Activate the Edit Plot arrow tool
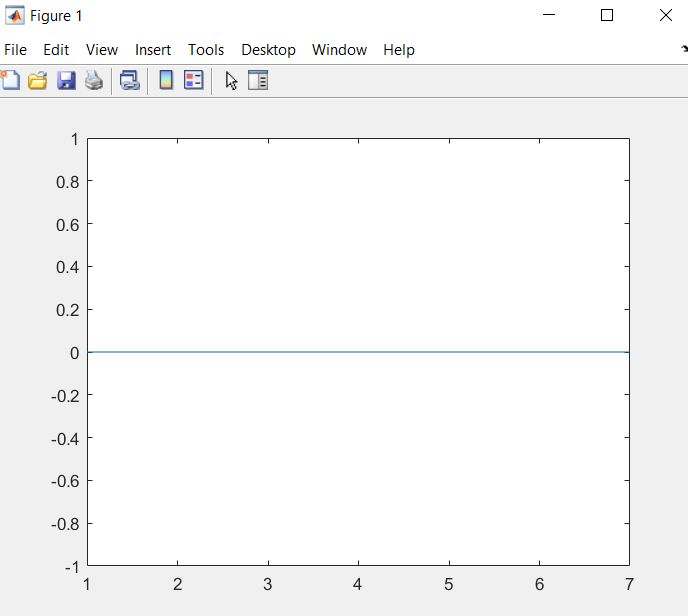This screenshot has height=616, width=688. click(x=231, y=81)
